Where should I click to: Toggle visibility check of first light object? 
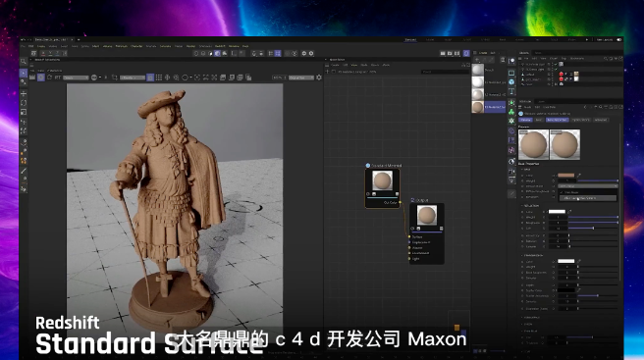[556, 64]
